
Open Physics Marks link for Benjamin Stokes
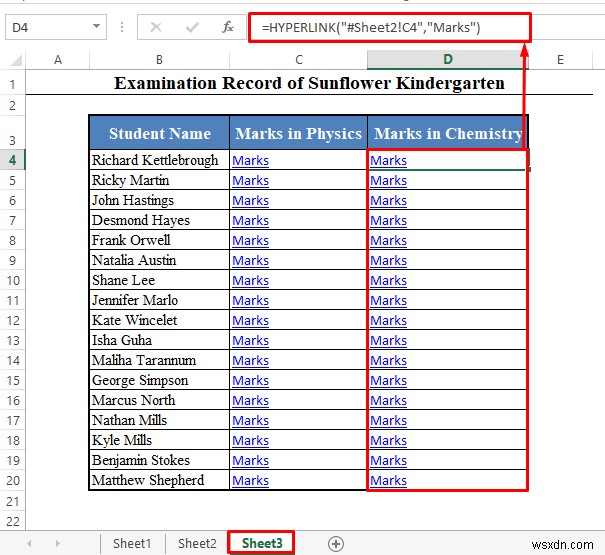250,461
